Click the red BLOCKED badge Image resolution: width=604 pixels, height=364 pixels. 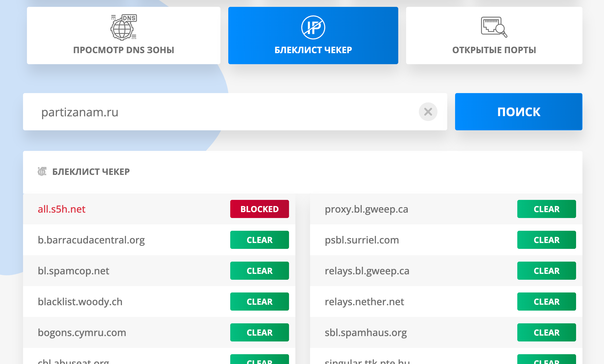259,209
